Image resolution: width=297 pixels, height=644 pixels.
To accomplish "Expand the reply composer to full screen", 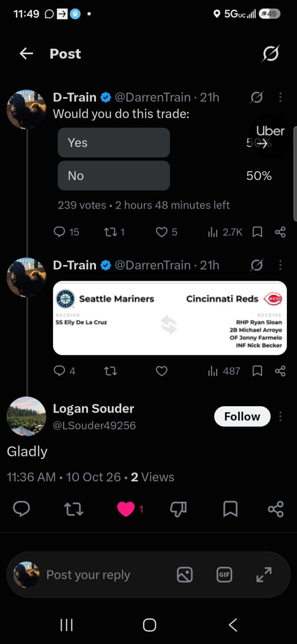I will pyautogui.click(x=264, y=575).
